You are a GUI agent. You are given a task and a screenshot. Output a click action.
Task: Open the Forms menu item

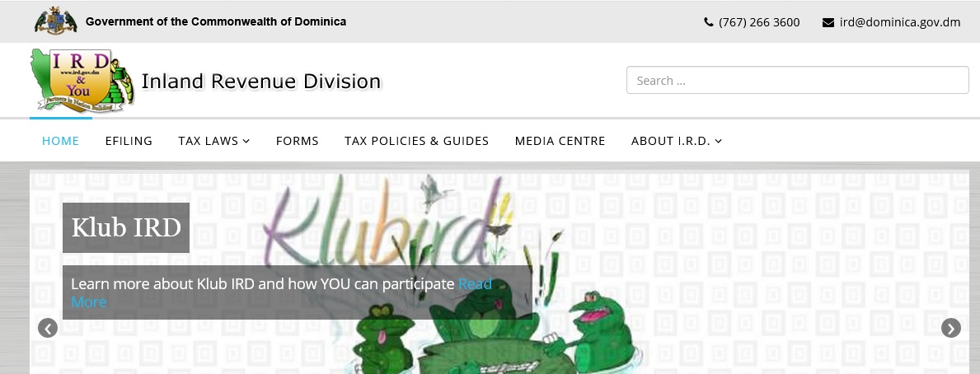tap(298, 141)
